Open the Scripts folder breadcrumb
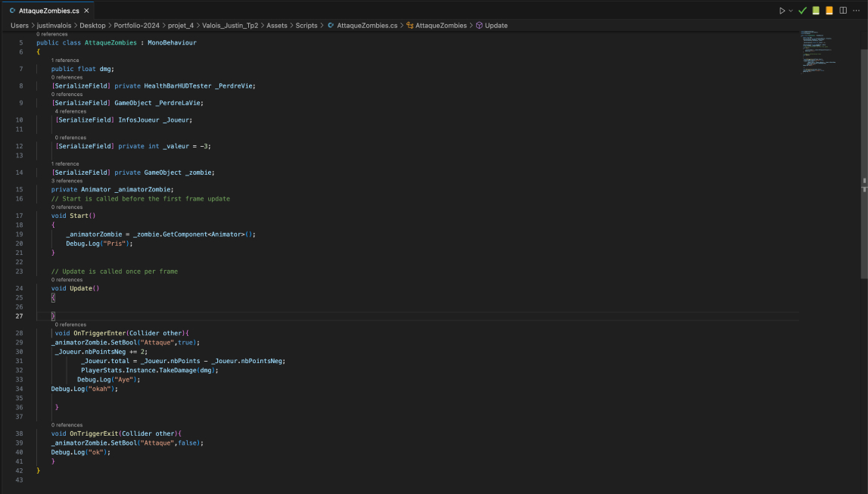 [306, 25]
